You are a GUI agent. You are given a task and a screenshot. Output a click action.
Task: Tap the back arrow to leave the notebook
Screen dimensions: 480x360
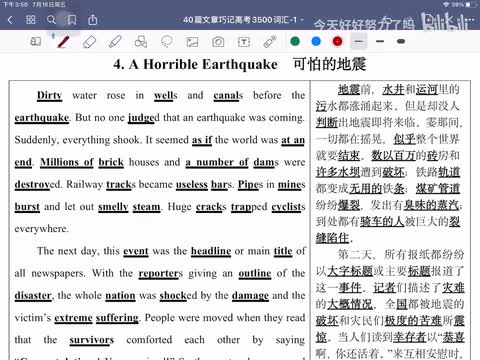click(x=10, y=20)
